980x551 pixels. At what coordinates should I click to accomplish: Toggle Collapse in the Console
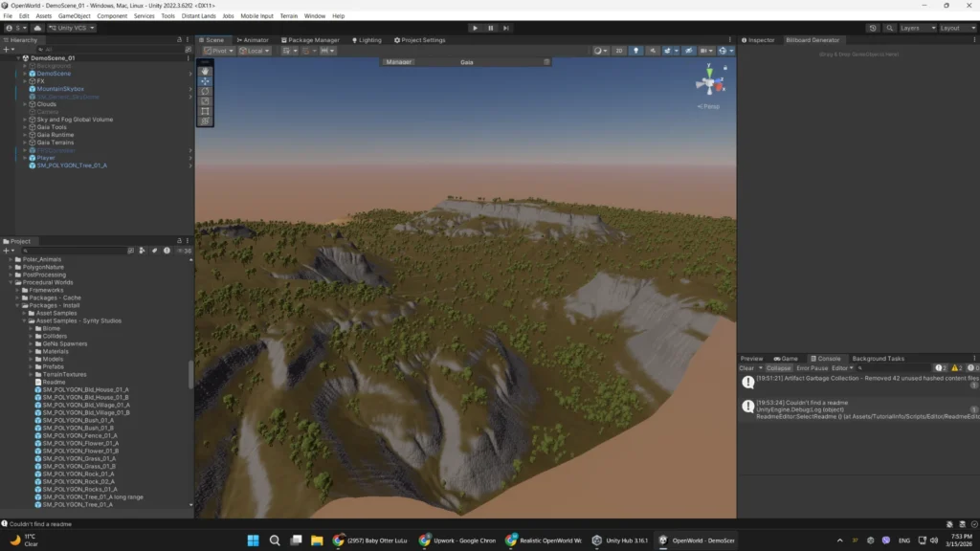(778, 368)
